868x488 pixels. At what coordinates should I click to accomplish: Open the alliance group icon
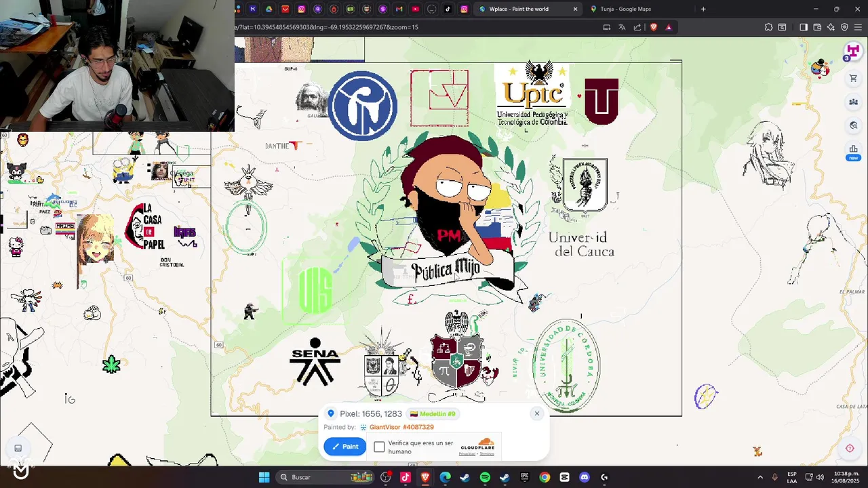click(x=853, y=102)
